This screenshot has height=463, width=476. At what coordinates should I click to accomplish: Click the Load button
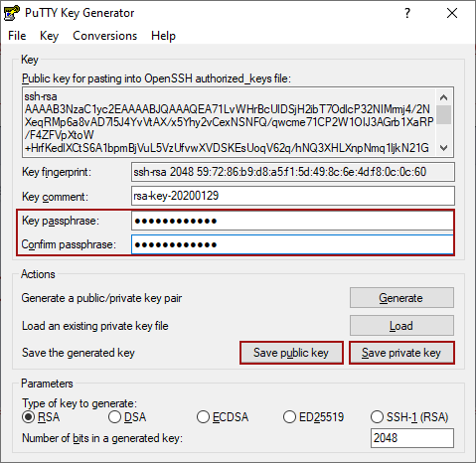[401, 326]
